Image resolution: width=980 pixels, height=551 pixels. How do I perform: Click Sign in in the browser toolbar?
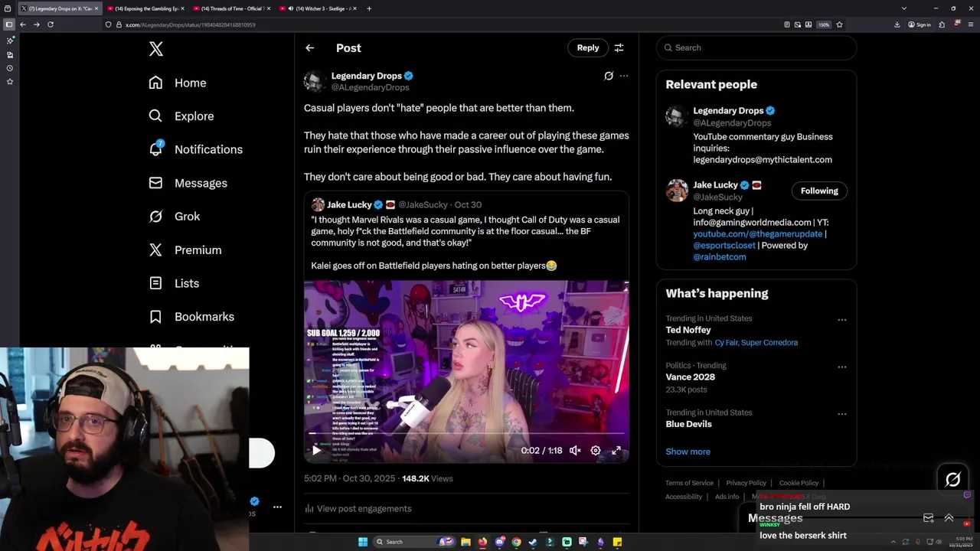coord(920,24)
